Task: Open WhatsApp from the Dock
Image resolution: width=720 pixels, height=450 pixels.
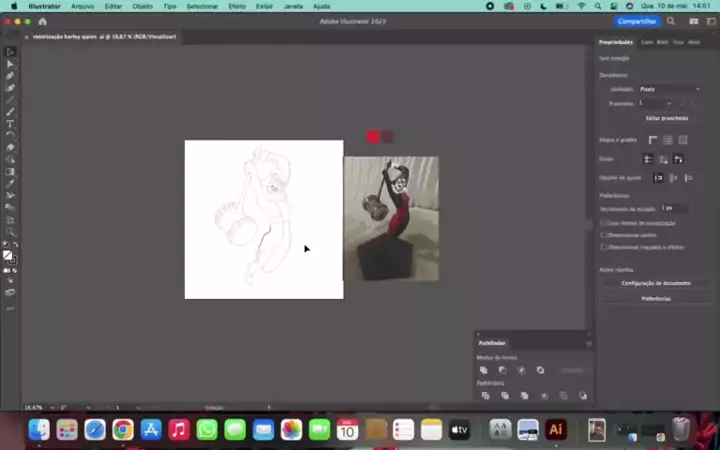Action: (x=207, y=430)
